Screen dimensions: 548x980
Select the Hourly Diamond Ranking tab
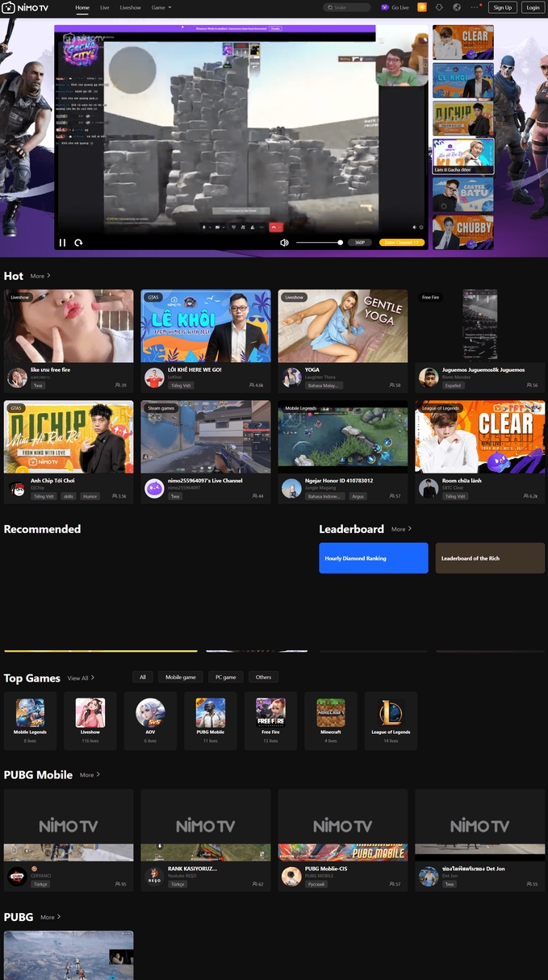tap(374, 558)
